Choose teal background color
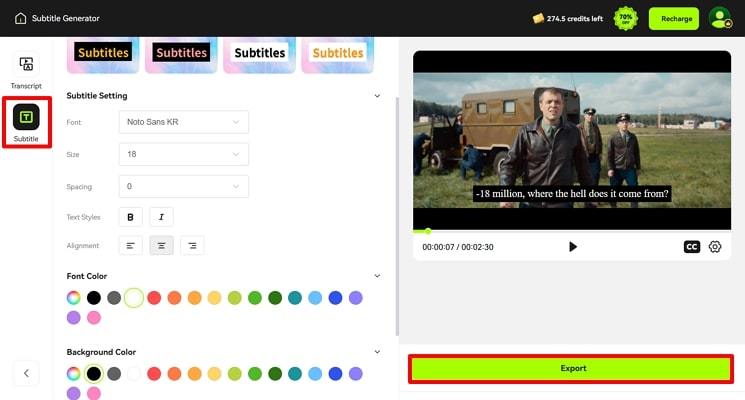 295,374
